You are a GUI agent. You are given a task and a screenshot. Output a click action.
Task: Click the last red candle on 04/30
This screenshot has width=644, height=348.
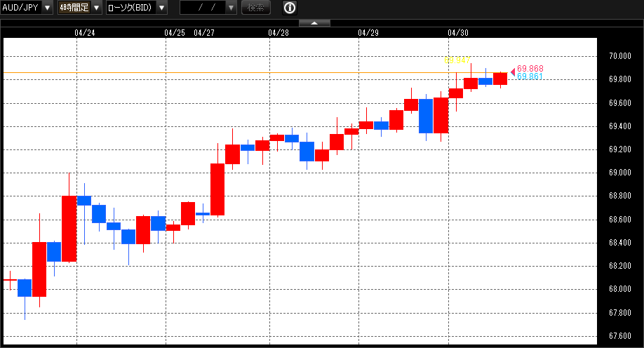pyautogui.click(x=500, y=79)
